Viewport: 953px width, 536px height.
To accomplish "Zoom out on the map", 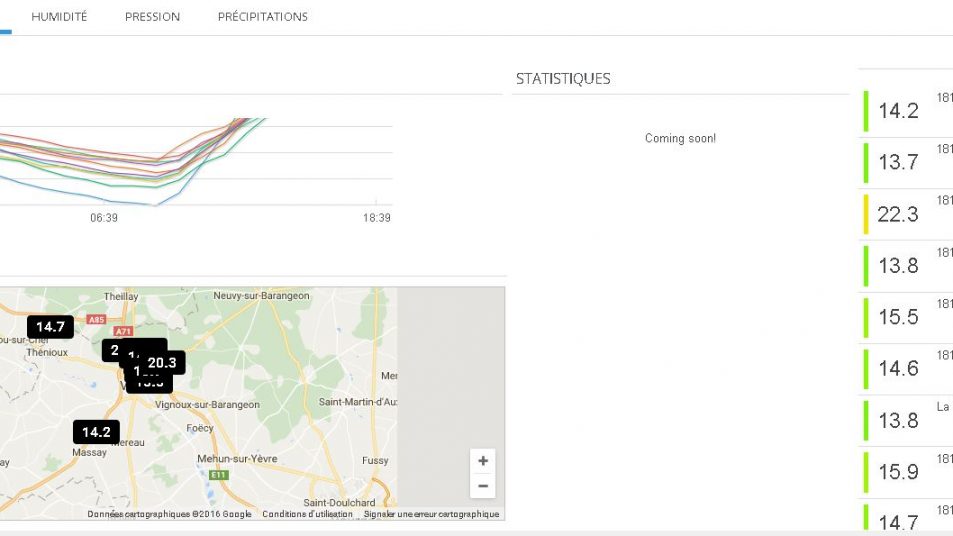I will (x=483, y=486).
